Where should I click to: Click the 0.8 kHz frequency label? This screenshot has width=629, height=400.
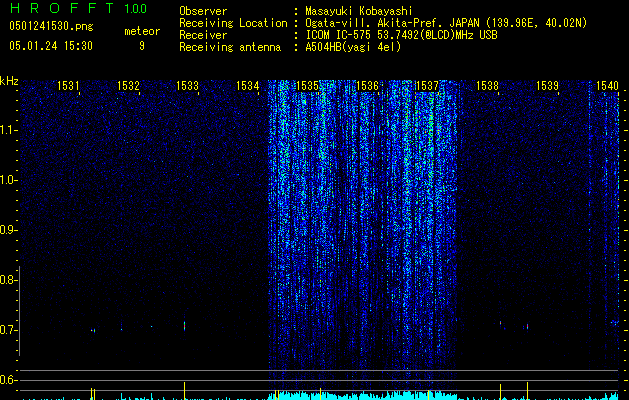[x=8, y=280]
